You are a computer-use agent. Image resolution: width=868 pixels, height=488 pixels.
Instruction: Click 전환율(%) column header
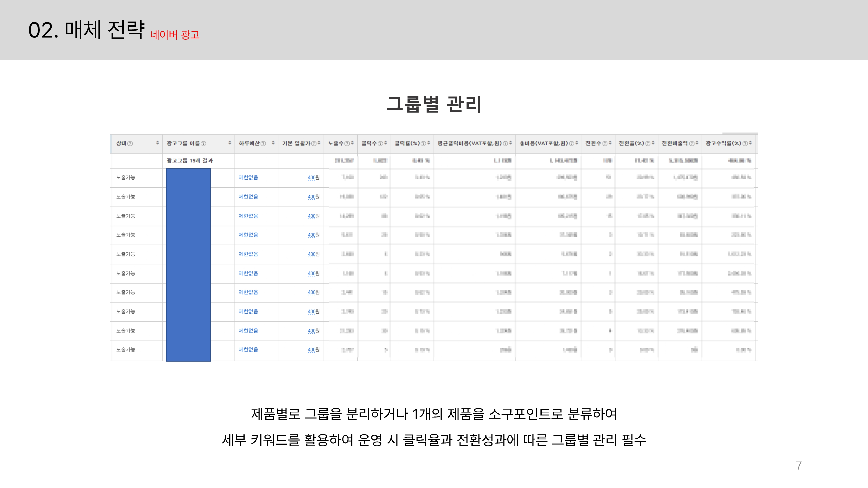pyautogui.click(x=631, y=143)
